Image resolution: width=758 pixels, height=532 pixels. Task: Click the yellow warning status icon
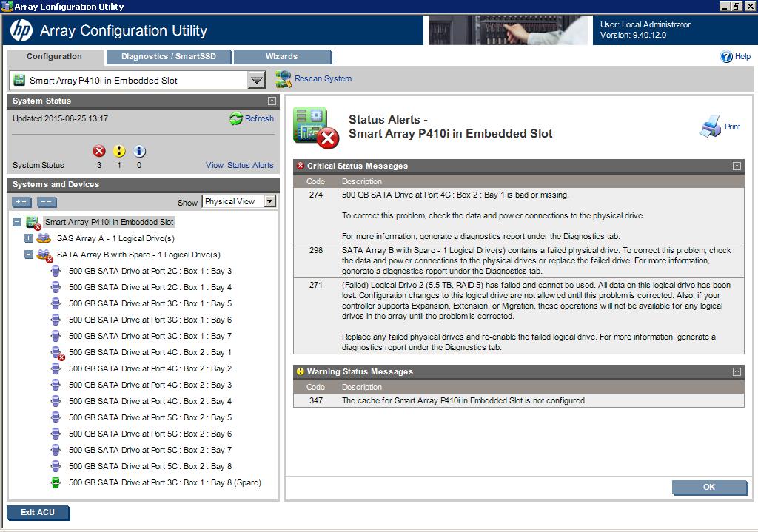[119, 151]
